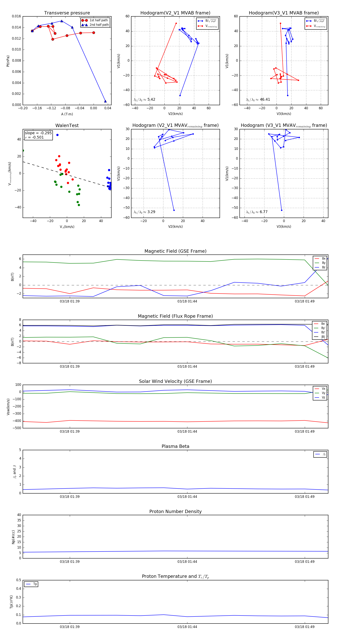Click the B/√(μ0ρ) legend in V2_V1 MVAB hodogram
This screenshot has width=351, height=644.
[x=207, y=21]
